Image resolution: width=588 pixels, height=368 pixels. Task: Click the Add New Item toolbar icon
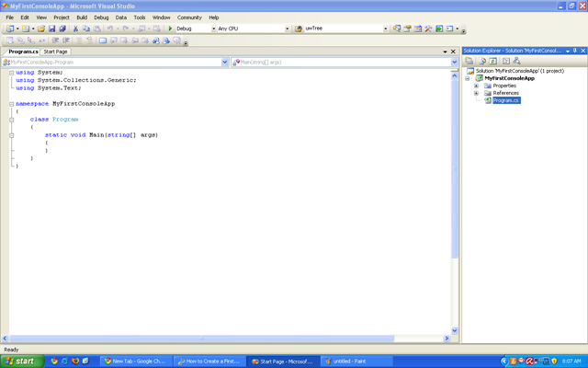pos(26,29)
